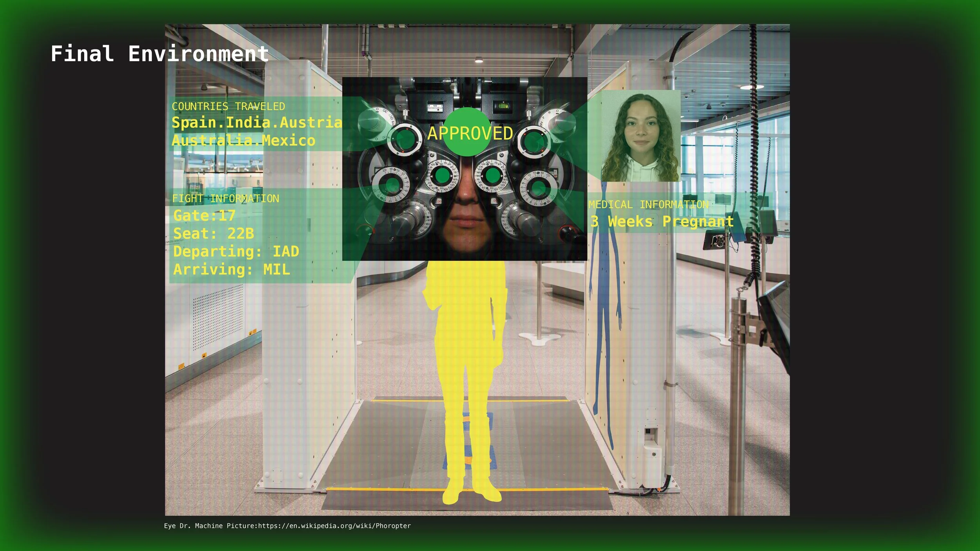Click the Seat: 22B text

(x=214, y=234)
